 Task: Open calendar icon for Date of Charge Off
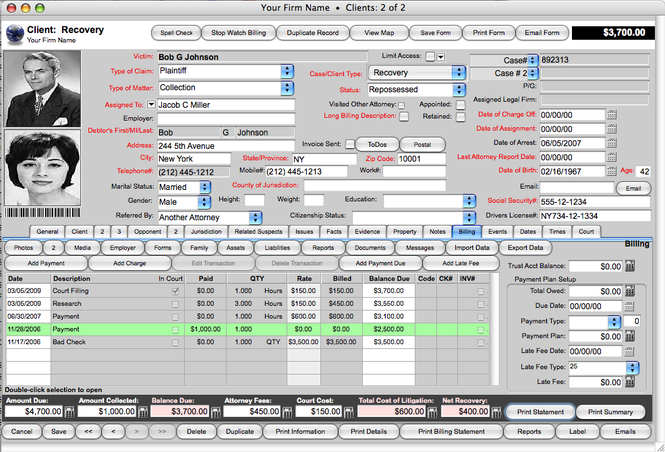pos(611,114)
